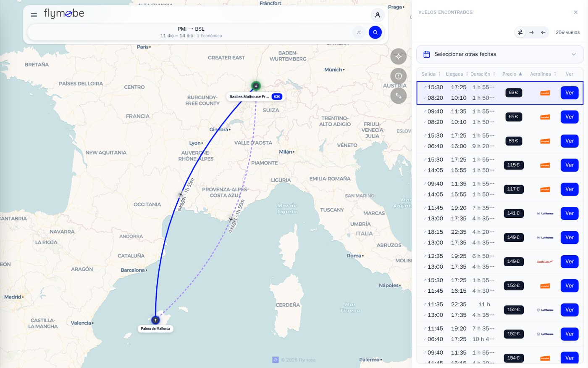The height and width of the screenshot is (368, 588).
Task: Show outbound flights only with right arrow
Action: pos(532,32)
